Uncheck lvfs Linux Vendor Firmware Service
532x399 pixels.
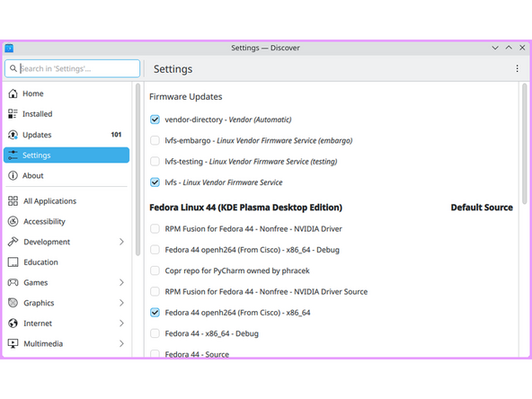[x=155, y=182]
